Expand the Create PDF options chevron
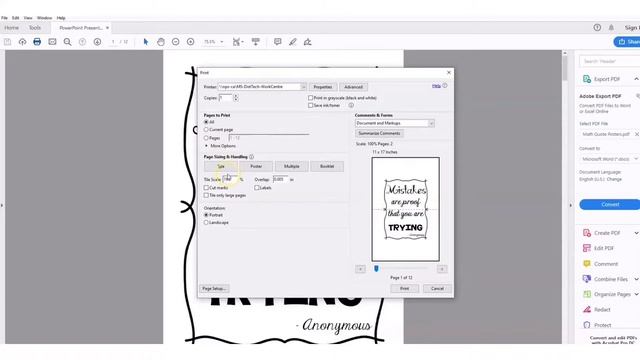640x360 pixels. point(636,233)
